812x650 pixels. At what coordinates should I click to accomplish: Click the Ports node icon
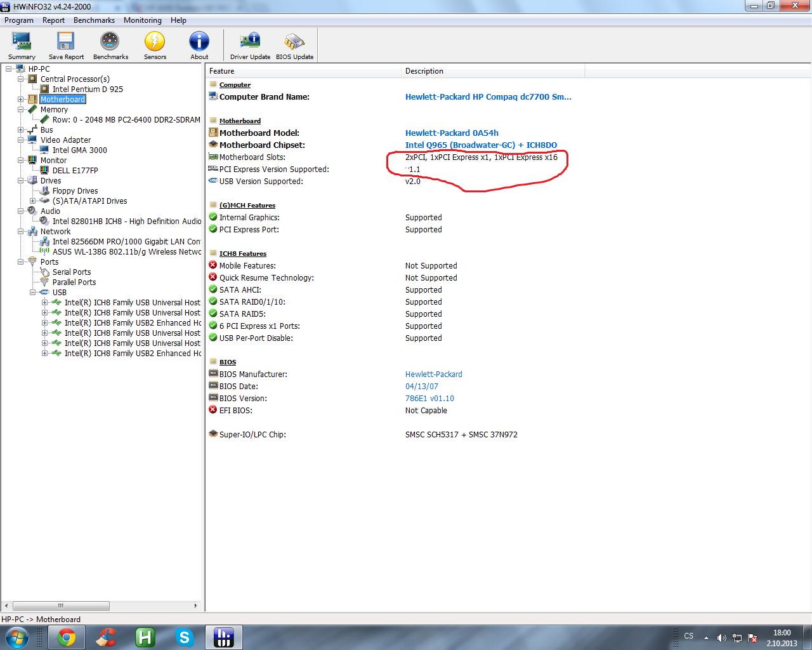pyautogui.click(x=32, y=262)
